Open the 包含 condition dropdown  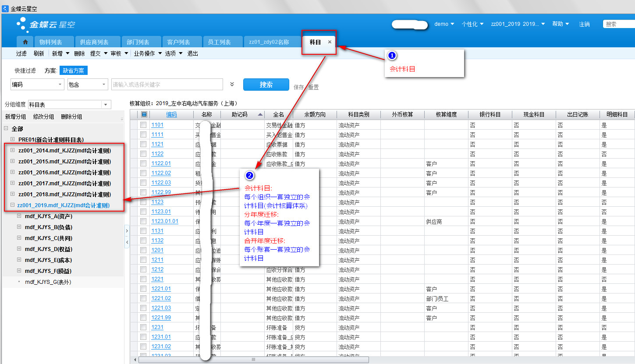point(103,85)
